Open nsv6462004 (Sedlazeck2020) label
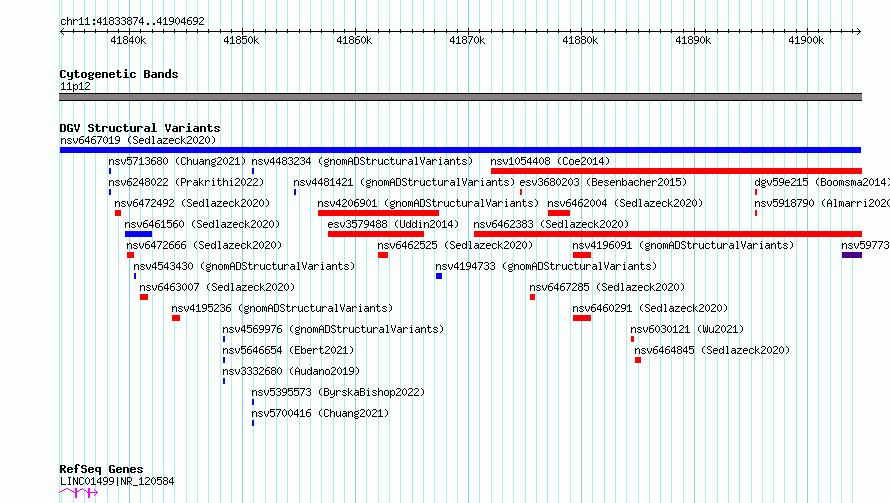Image resolution: width=890 pixels, height=503 pixels. (625, 203)
